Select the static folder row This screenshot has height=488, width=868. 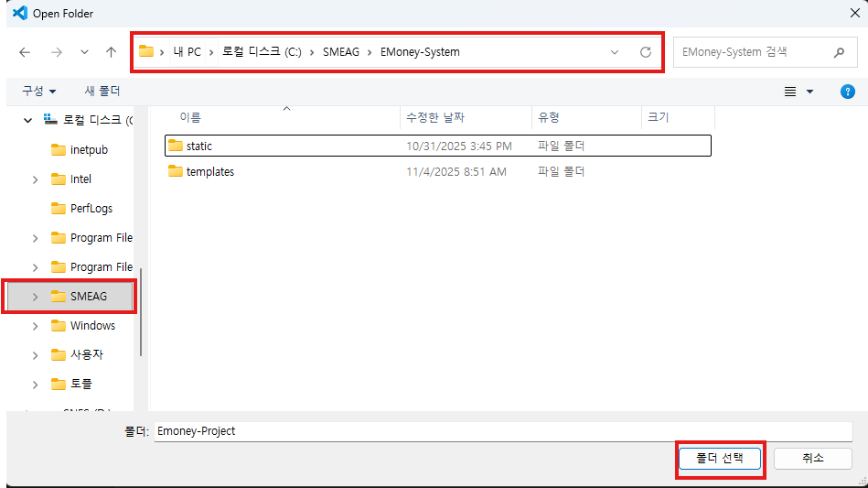point(438,146)
